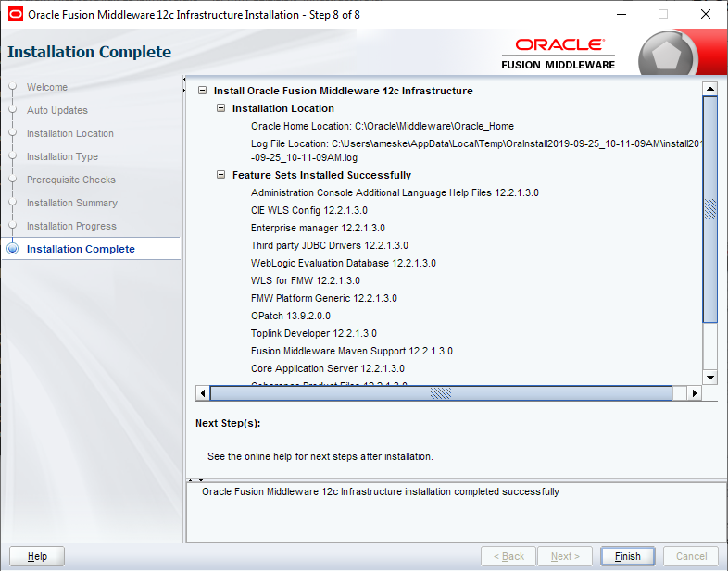Select WebLogic Evaluation Database row

tap(343, 263)
